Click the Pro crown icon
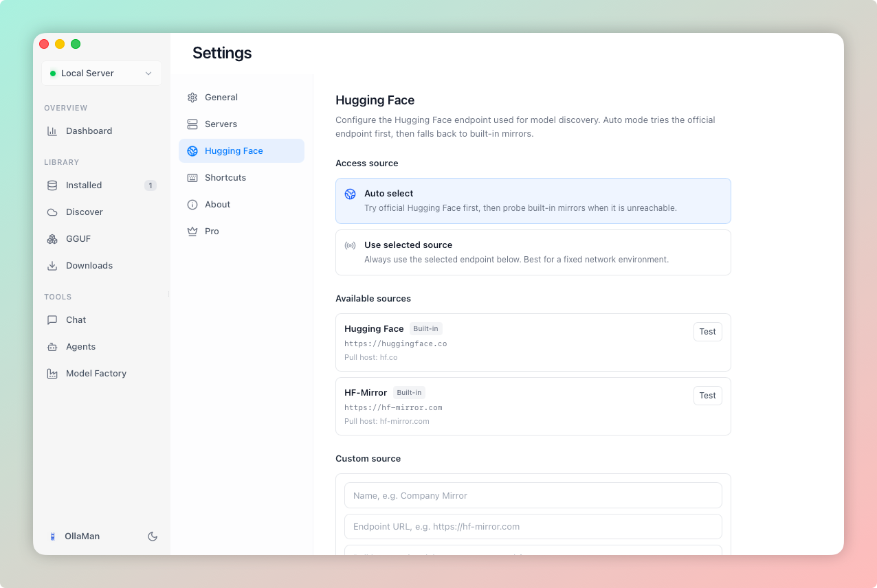This screenshot has width=877, height=588. click(x=192, y=231)
